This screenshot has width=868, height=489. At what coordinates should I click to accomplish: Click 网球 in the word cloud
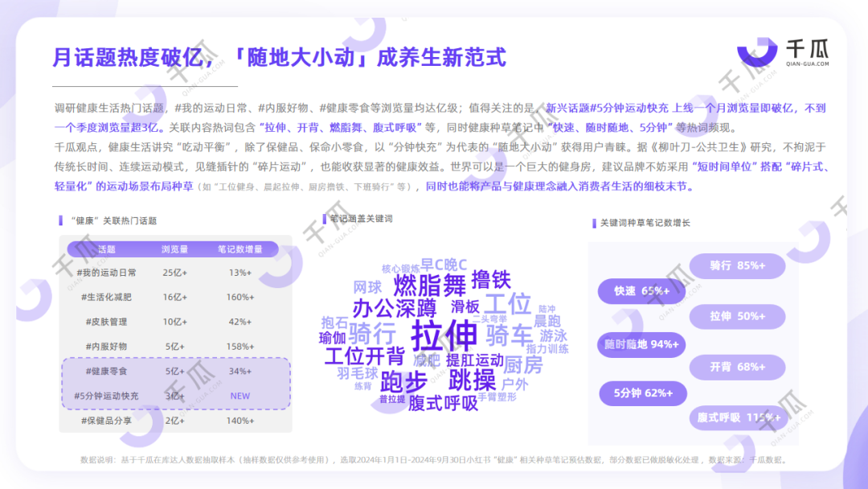[367, 287]
